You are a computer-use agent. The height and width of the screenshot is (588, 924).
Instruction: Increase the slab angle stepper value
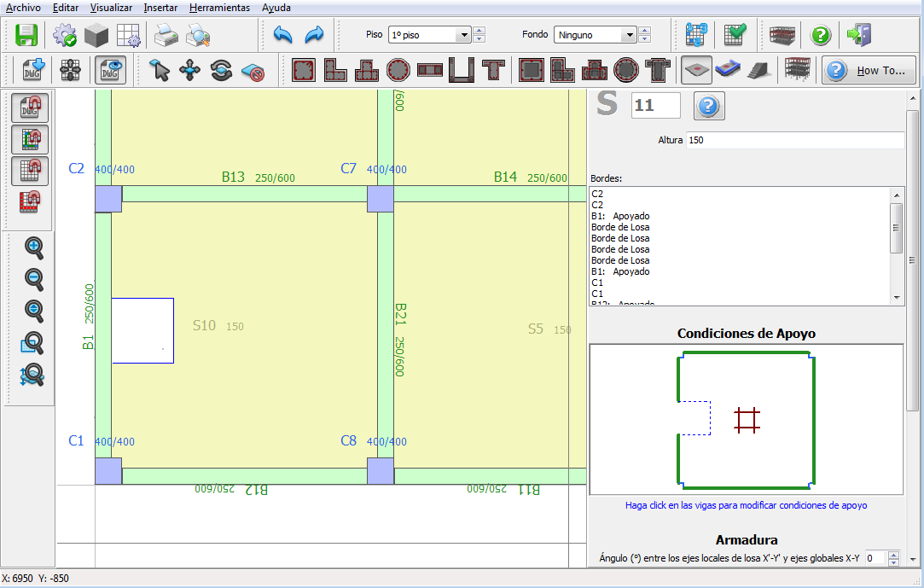(893, 554)
